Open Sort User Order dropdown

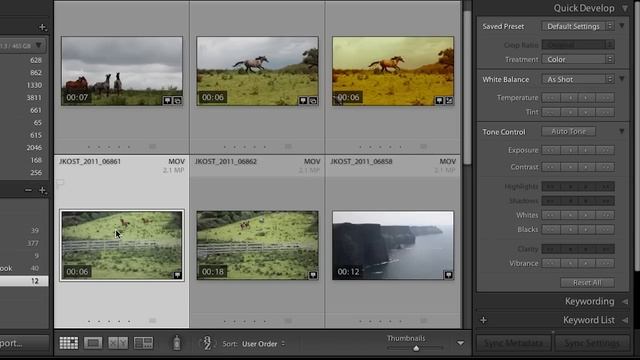263,344
